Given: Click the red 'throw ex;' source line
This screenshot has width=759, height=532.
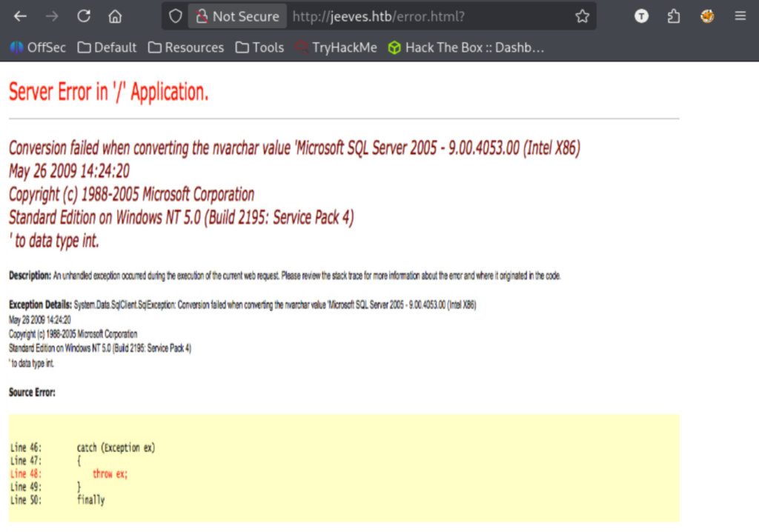Looking at the screenshot, I should pos(110,474).
